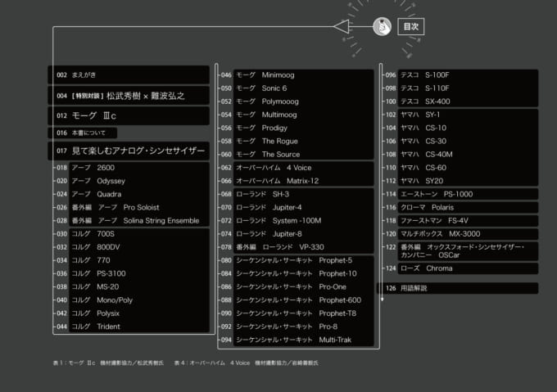Screen dimensions: 557x392
Task: Click the 表1 モーグ Ⅲc credit note
Action: click(108, 363)
